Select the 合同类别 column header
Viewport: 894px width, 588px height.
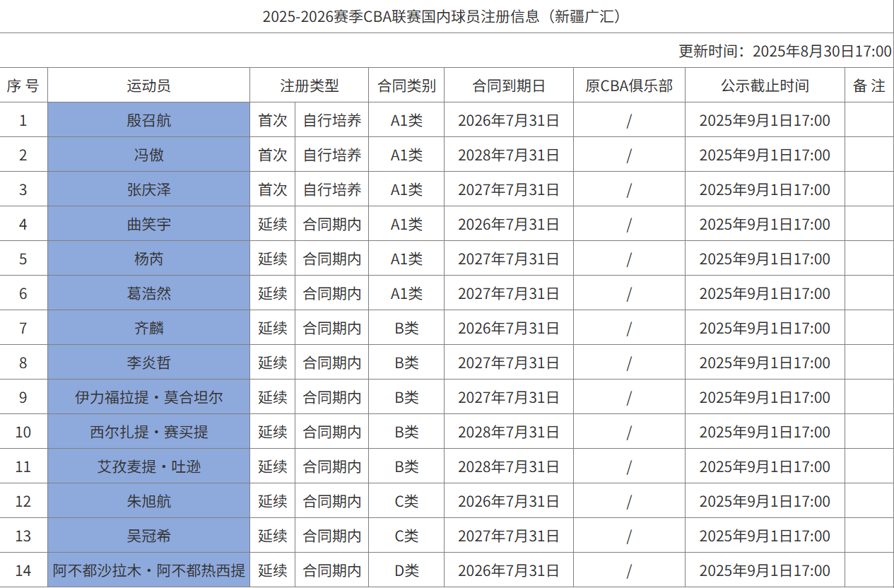[406, 86]
